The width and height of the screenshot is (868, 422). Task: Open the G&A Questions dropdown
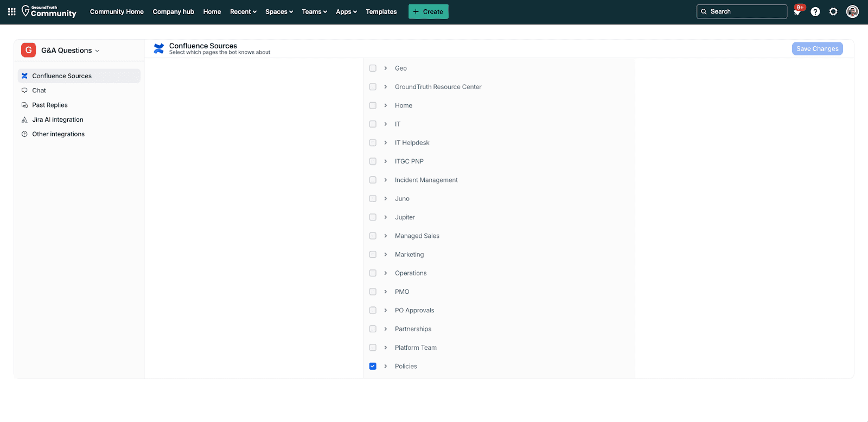click(x=70, y=51)
